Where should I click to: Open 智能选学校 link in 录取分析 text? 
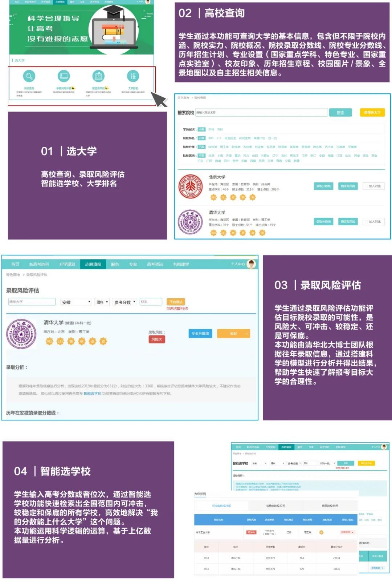click(92, 394)
